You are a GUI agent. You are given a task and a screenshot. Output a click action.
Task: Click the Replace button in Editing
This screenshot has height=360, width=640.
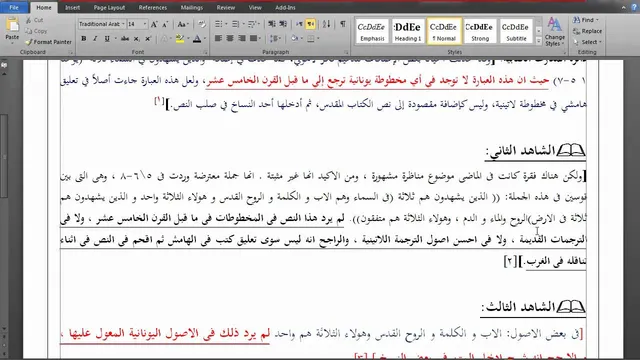point(588,31)
